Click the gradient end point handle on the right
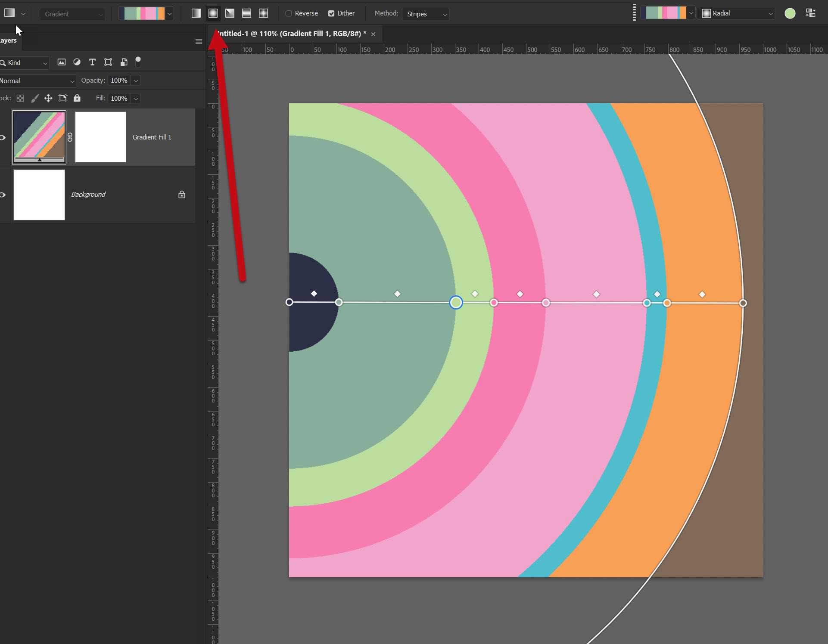 coord(743,303)
